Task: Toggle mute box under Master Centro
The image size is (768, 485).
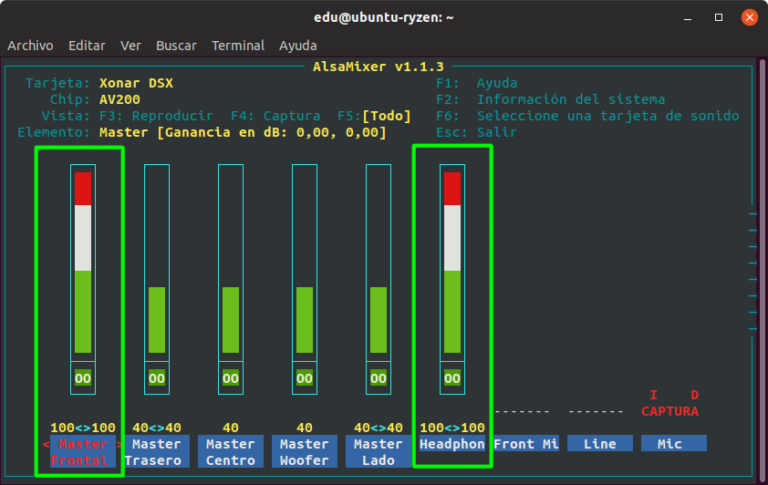Action: coord(231,378)
